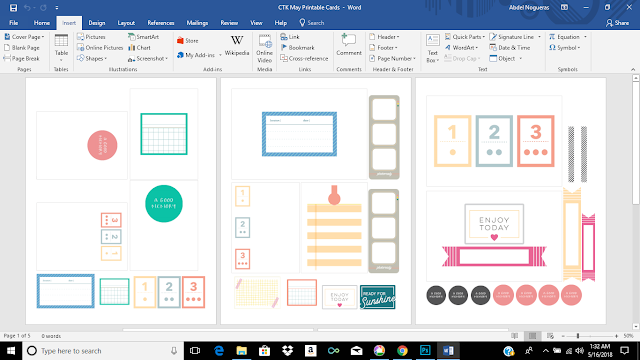Image resolution: width=640 pixels, height=360 pixels.
Task: Click the Save icon in quick access toolbar
Action: coord(13,7)
